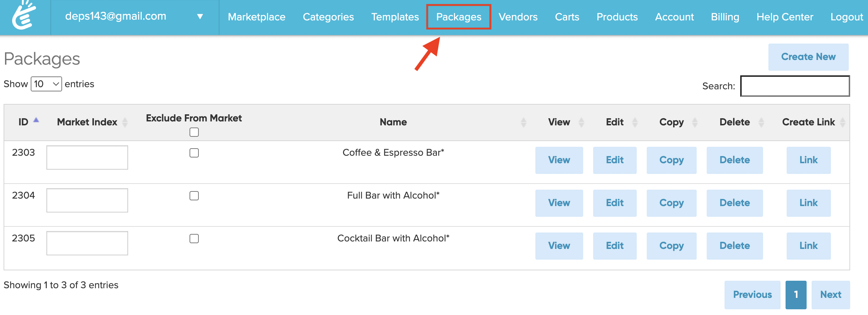Open the show entries count dropdown

[x=46, y=84]
